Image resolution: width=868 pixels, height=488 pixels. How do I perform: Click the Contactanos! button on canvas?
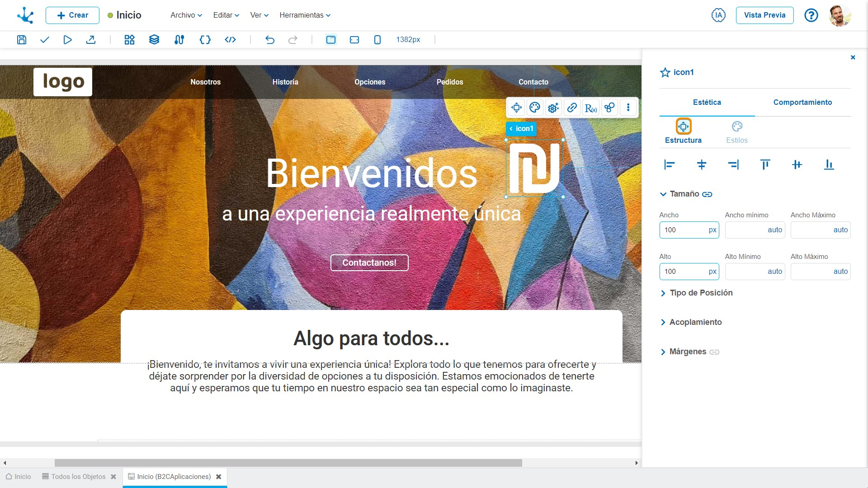click(369, 263)
